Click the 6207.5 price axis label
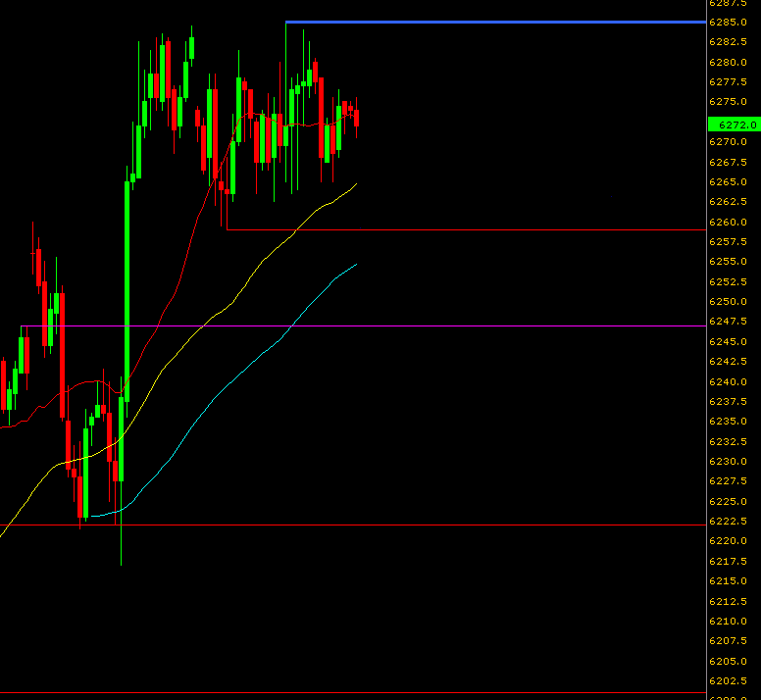The width and height of the screenshot is (761, 700). [x=728, y=641]
